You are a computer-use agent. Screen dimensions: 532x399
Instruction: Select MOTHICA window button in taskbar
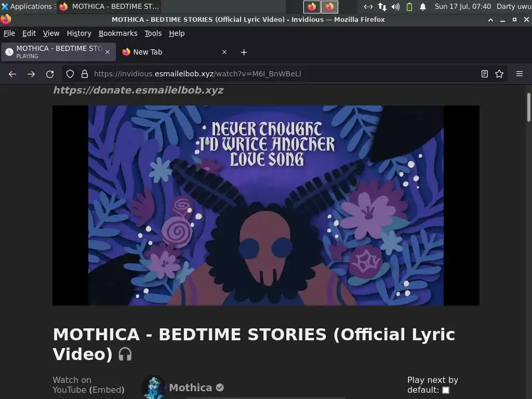109,6
